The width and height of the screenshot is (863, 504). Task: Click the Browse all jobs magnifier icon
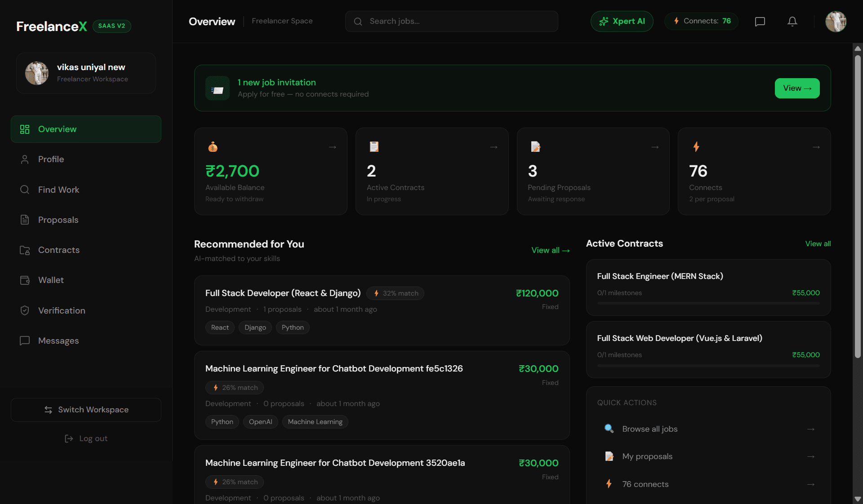609,429
